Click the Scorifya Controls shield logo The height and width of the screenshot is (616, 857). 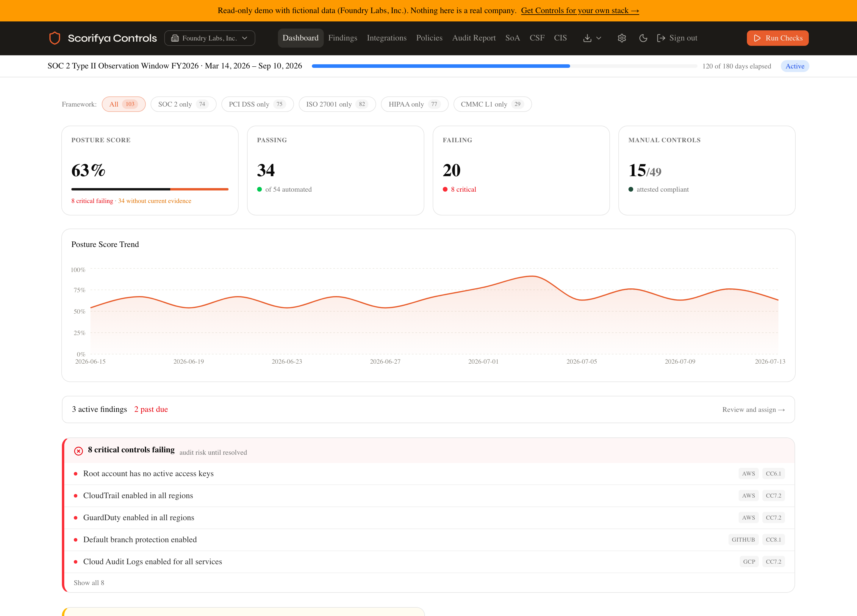[x=55, y=38]
